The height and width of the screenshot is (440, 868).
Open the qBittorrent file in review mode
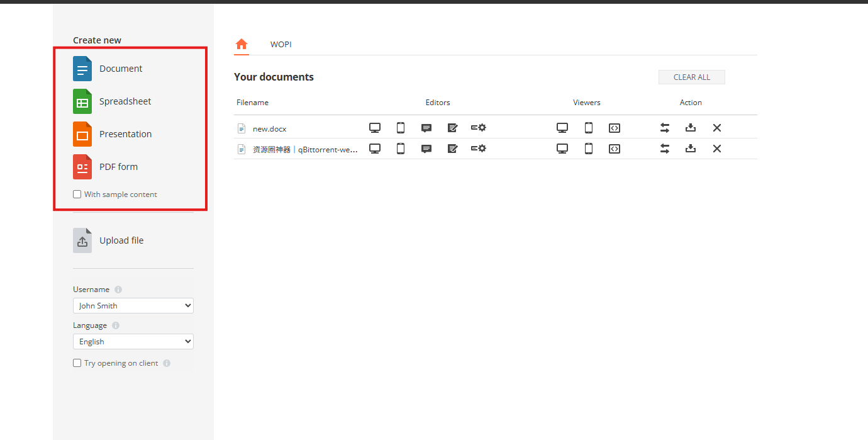point(452,149)
